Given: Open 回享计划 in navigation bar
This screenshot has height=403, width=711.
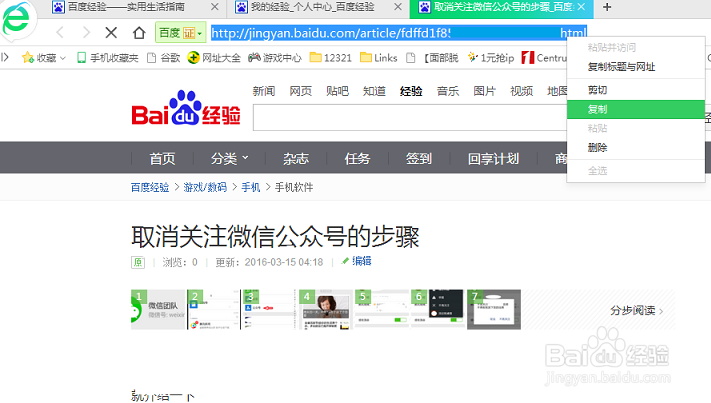Looking at the screenshot, I should tap(493, 159).
